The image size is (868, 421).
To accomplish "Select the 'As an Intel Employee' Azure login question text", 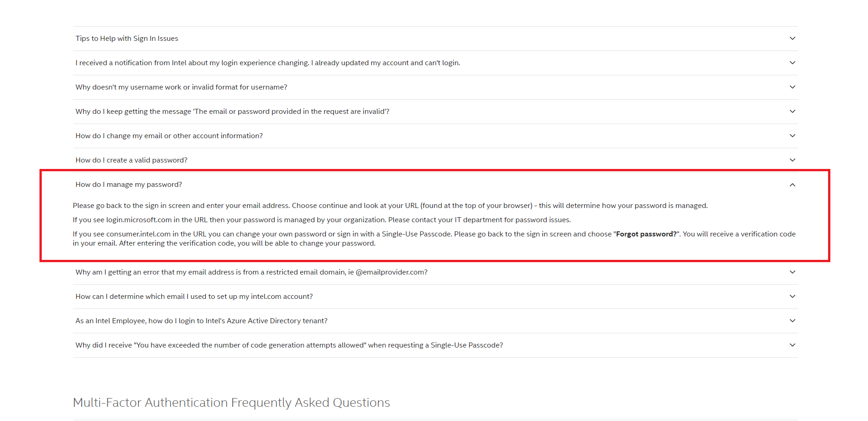I will coord(201,321).
